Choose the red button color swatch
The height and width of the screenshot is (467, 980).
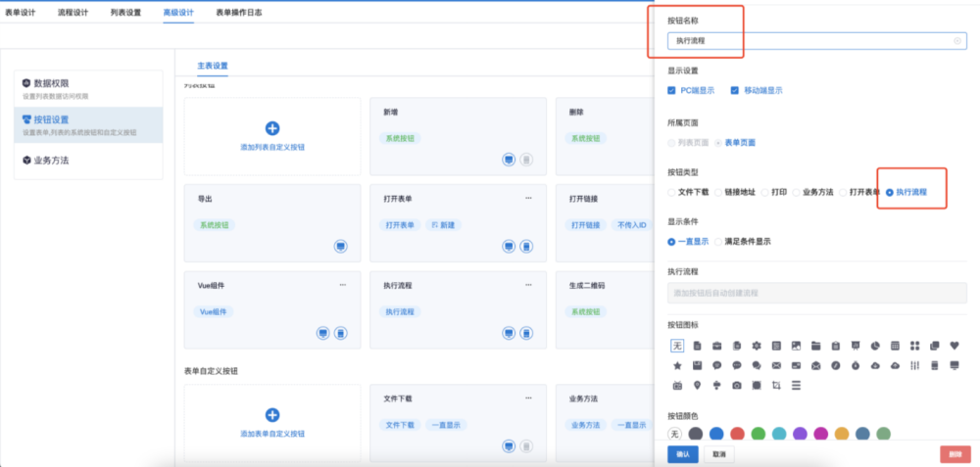point(737,434)
